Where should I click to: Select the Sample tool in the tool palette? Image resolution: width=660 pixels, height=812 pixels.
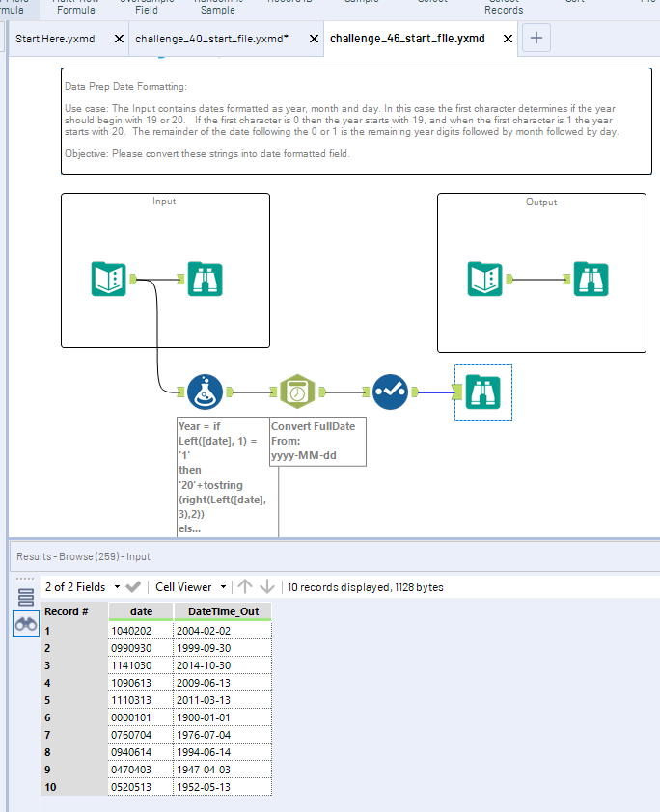362,2
